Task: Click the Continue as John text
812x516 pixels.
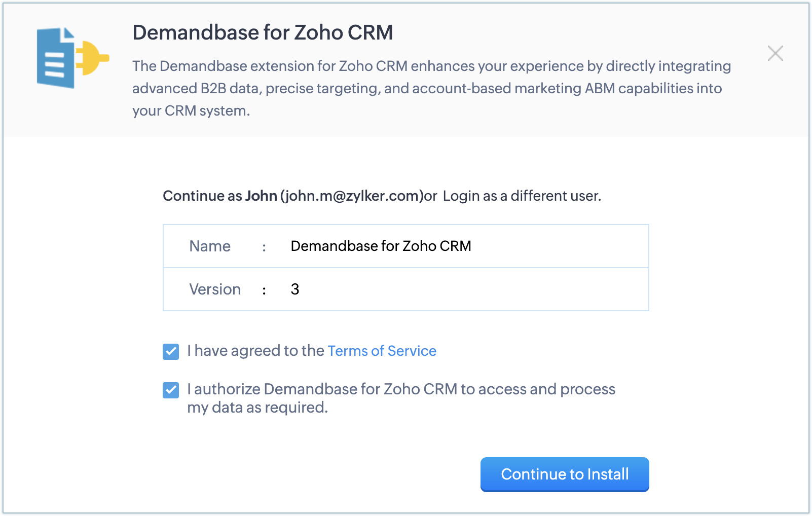Action: pos(219,196)
